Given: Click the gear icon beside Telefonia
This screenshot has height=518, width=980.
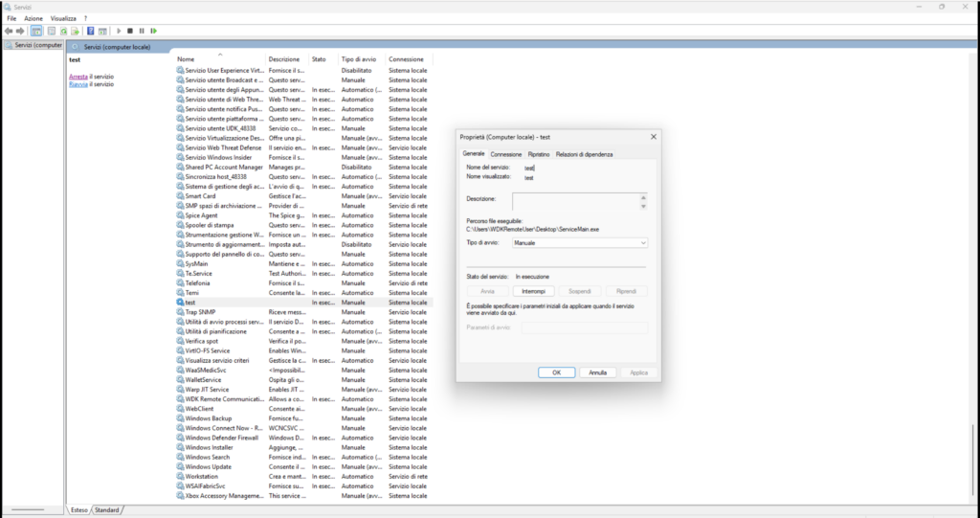Looking at the screenshot, I should (180, 282).
